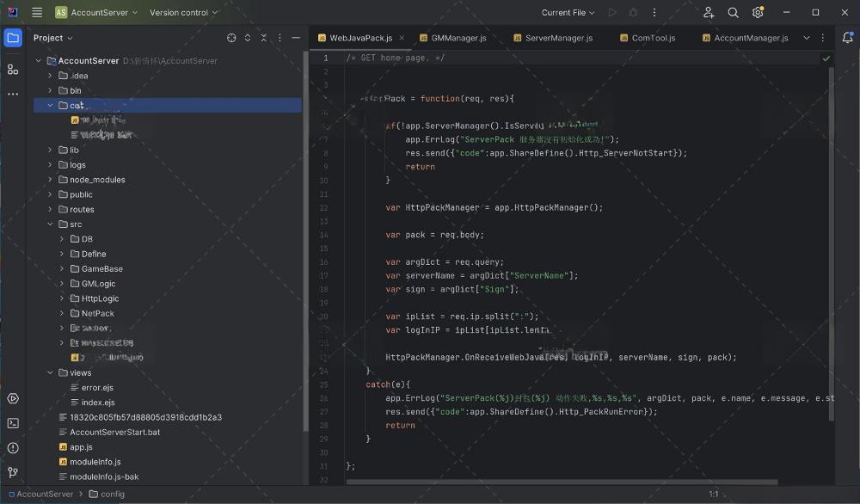This screenshot has height=504, width=860.
Task: Collapse the src folder
Action: pos(50,224)
